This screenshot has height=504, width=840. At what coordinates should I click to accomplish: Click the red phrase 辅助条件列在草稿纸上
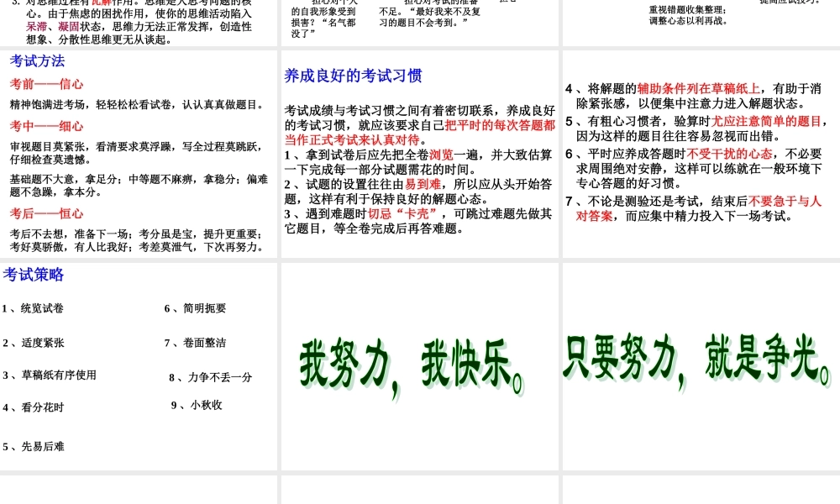[697, 88]
